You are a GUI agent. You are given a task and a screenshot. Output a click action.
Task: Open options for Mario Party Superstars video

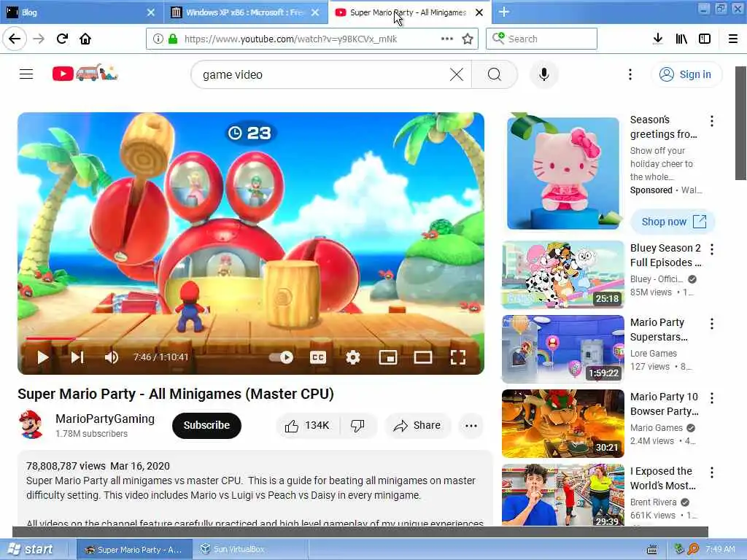(x=712, y=324)
